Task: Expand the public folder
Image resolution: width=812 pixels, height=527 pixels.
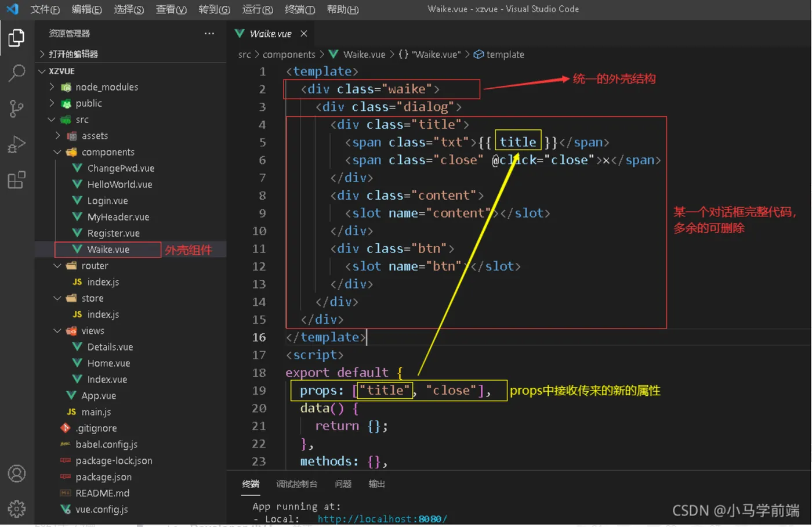Action: coord(52,103)
